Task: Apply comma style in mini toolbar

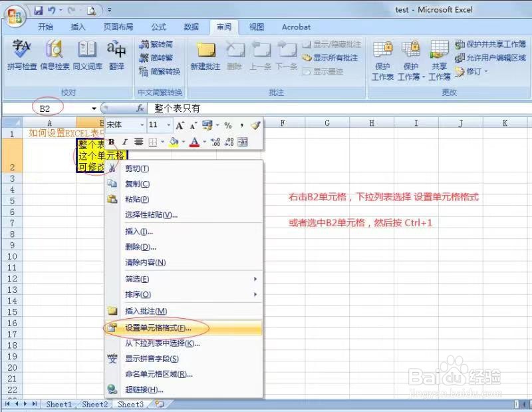Action: click(241, 125)
